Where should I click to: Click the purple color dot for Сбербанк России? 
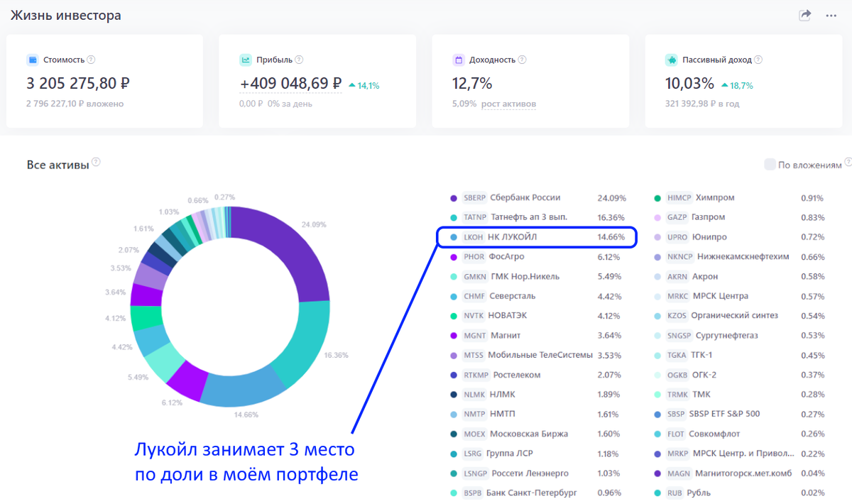[x=454, y=198]
